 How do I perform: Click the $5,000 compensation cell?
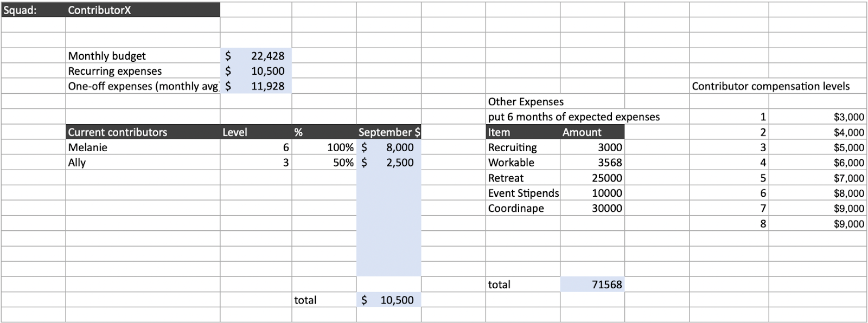coord(818,147)
